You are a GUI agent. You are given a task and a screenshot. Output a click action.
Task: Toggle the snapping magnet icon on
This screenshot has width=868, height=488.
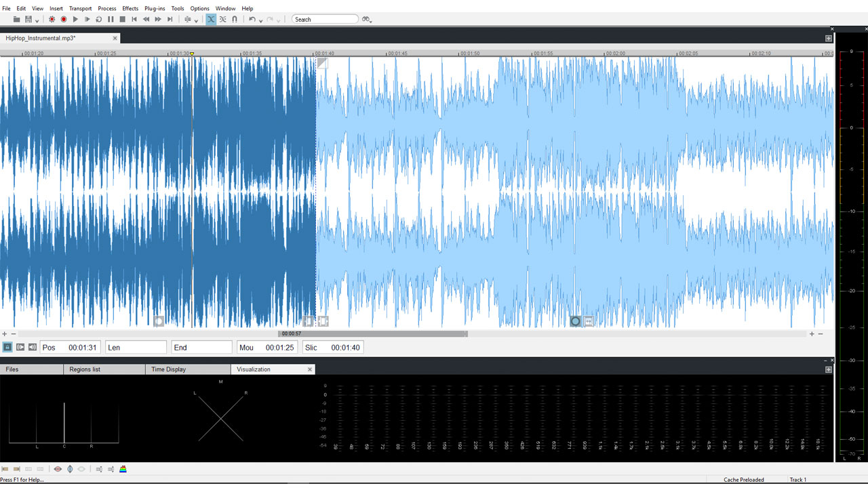point(233,19)
